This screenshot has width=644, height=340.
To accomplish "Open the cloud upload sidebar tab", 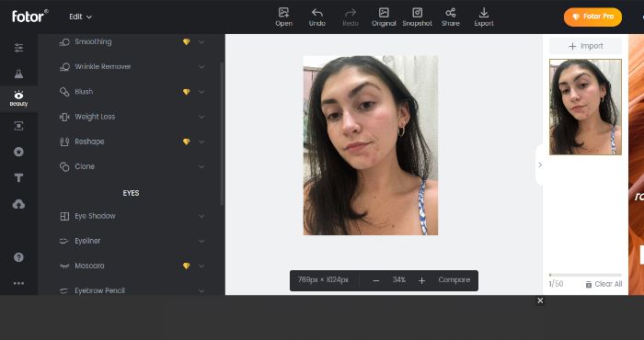I will pos(19,204).
